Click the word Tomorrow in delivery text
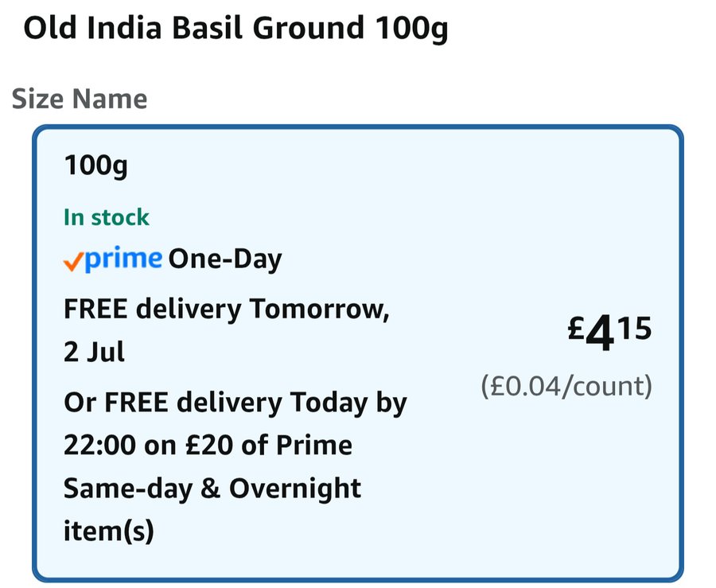Screen dimensions: 716x588 tap(319, 309)
